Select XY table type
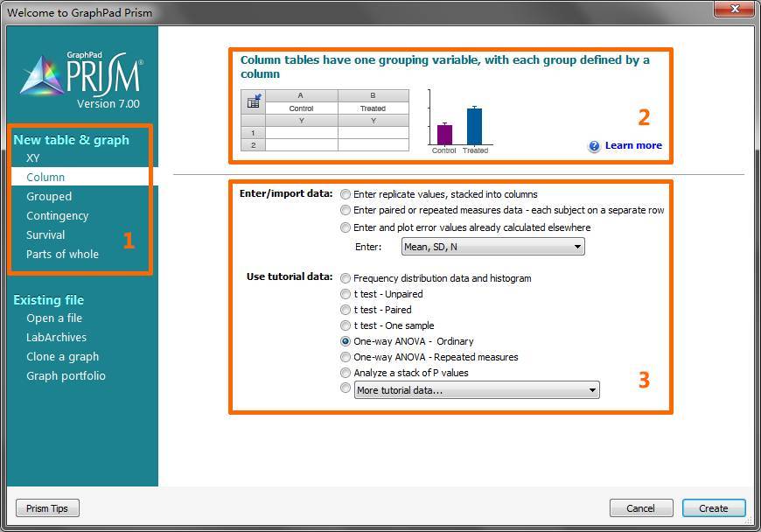Image resolution: width=761 pixels, height=532 pixels. [x=33, y=158]
